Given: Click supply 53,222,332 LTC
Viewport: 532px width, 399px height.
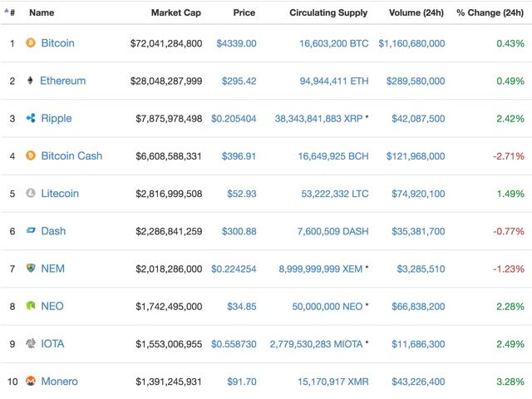Looking at the screenshot, I should point(335,194).
